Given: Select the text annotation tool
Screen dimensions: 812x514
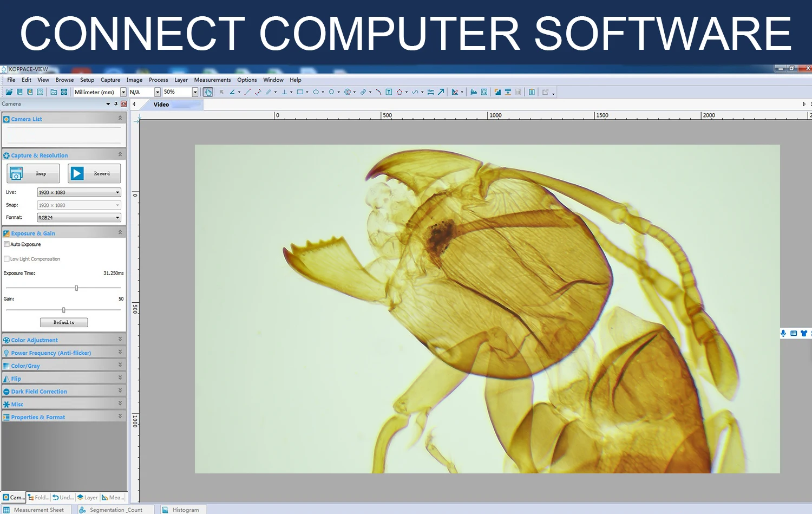Looking at the screenshot, I should click(389, 92).
